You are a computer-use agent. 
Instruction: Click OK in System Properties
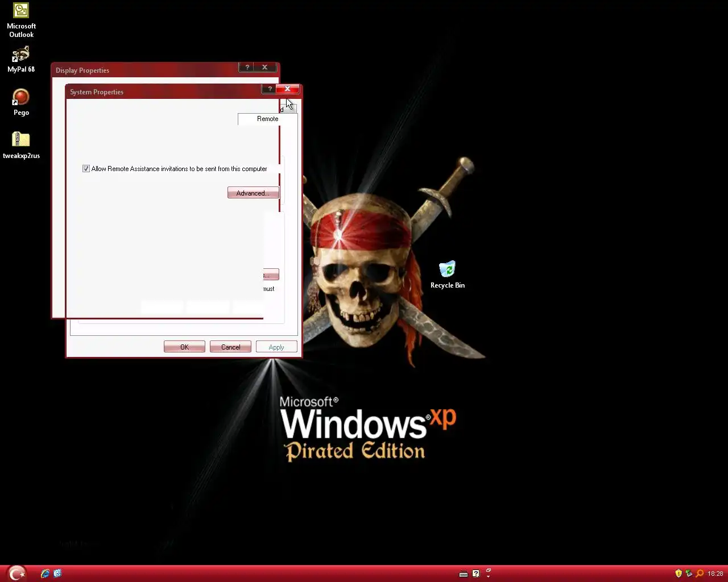[x=184, y=347]
